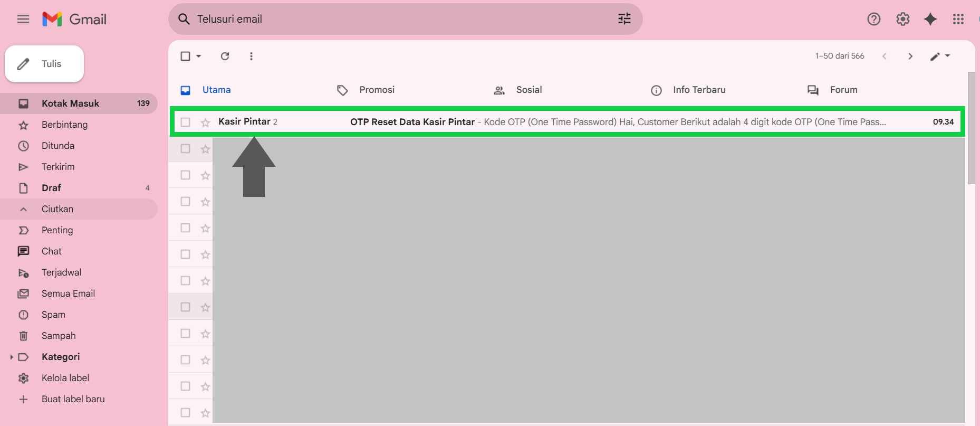Click inside Telusuri email search field
Screen dimensions: 980x426
(405, 20)
